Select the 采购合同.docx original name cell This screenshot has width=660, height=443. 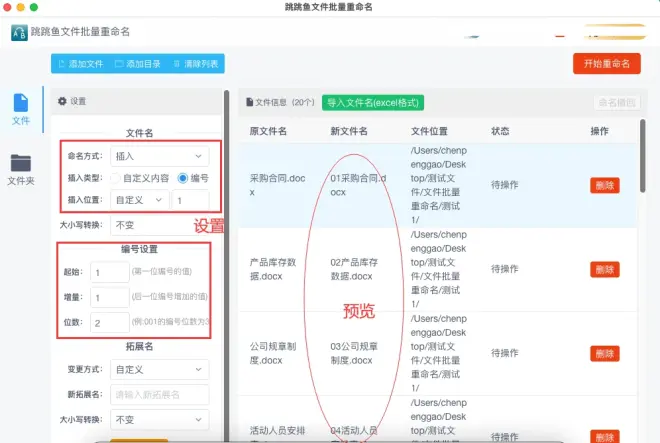[277, 185]
